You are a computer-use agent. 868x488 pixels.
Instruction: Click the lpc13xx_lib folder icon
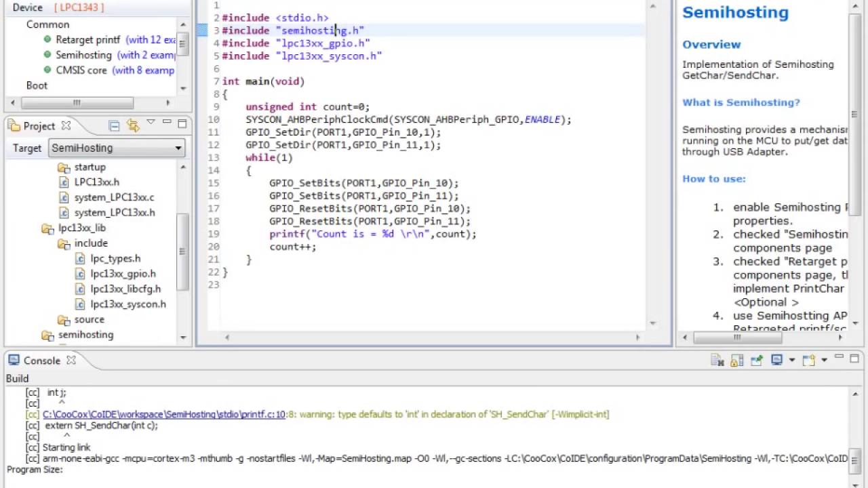47,228
